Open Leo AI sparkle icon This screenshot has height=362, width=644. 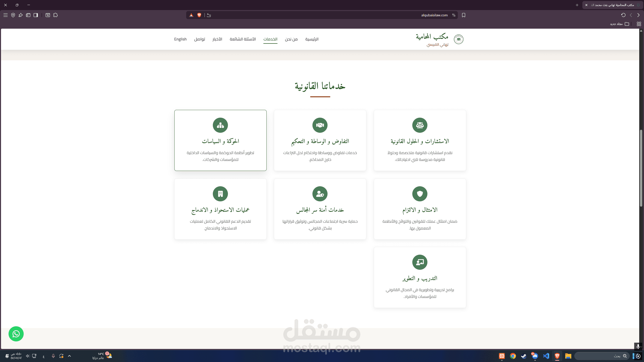point(21,15)
